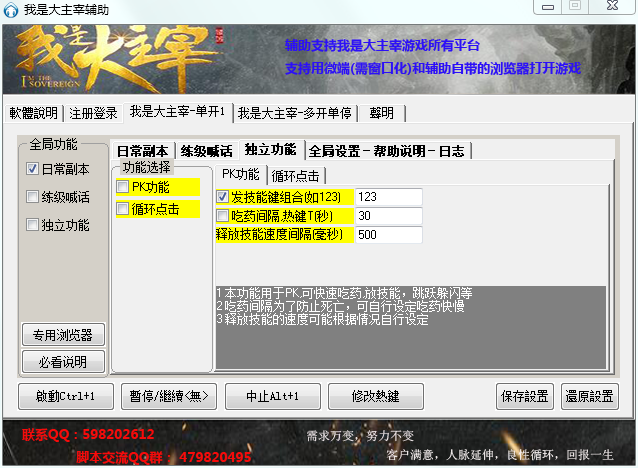Enable the 吃药间隔 热键T checkbox
Image resolution: width=638 pixels, height=468 pixels.
(223, 215)
